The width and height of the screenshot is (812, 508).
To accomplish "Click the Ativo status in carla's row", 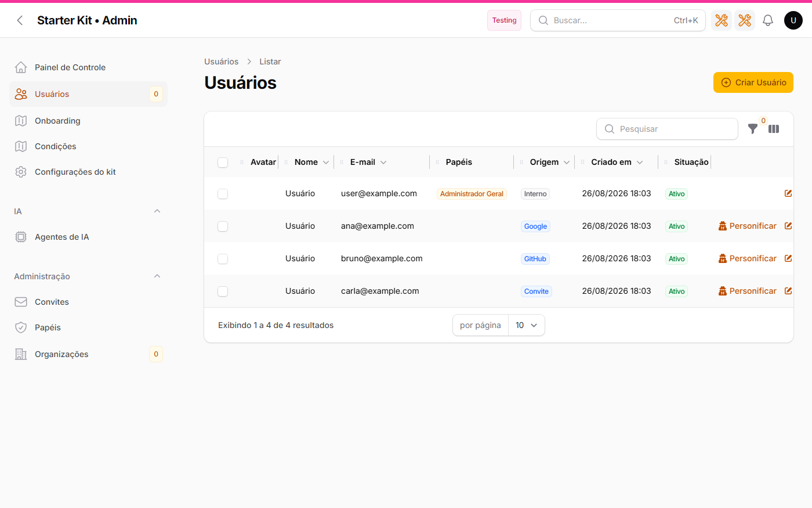I will coord(676,291).
